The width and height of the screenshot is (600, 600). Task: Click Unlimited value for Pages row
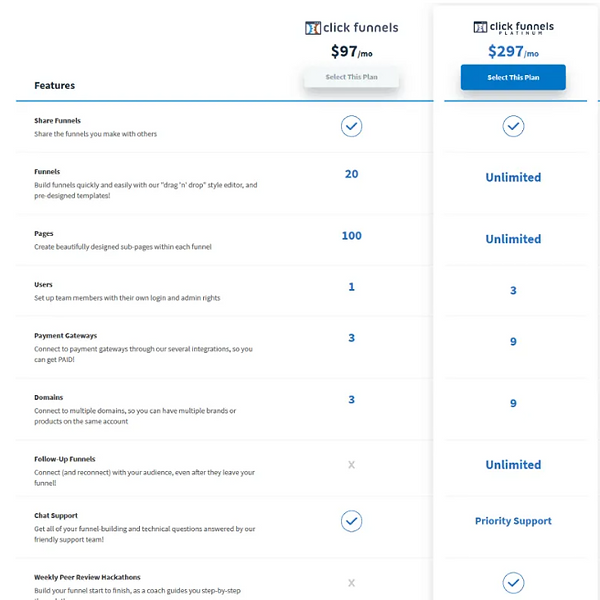[513, 239]
